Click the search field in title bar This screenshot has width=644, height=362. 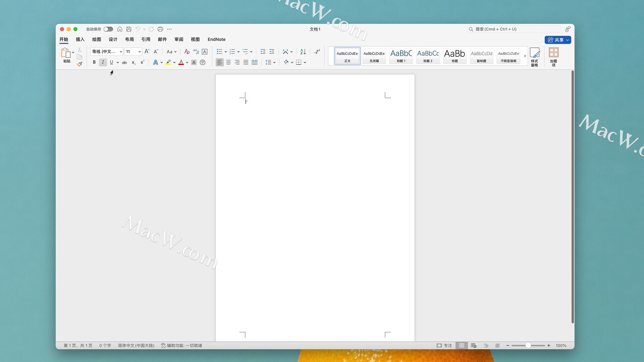coord(514,29)
